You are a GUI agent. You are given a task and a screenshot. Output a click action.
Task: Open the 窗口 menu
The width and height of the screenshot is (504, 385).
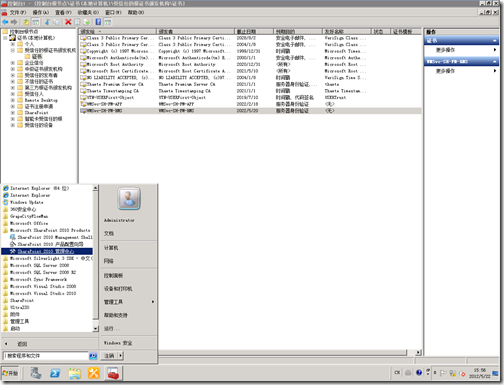click(x=113, y=13)
